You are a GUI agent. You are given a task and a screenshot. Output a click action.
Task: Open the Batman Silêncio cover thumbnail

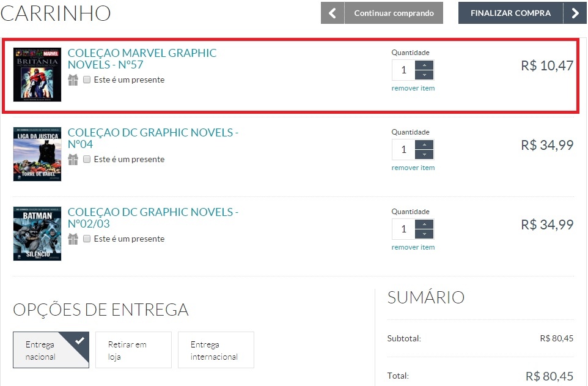pyautogui.click(x=37, y=234)
